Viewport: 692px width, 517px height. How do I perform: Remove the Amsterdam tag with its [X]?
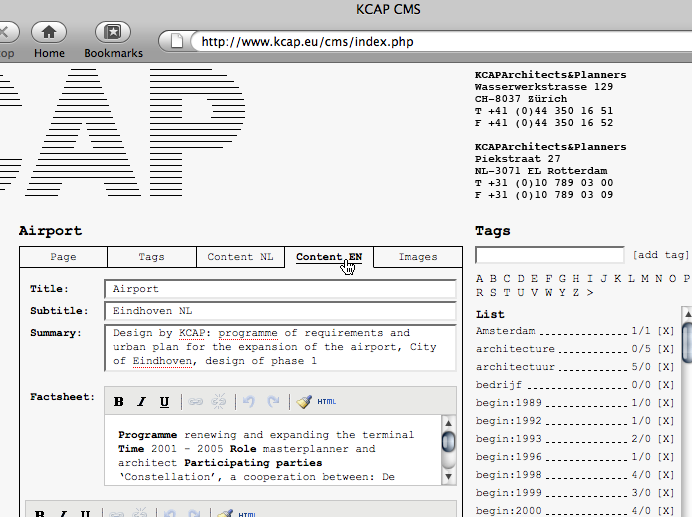pyautogui.click(x=666, y=330)
